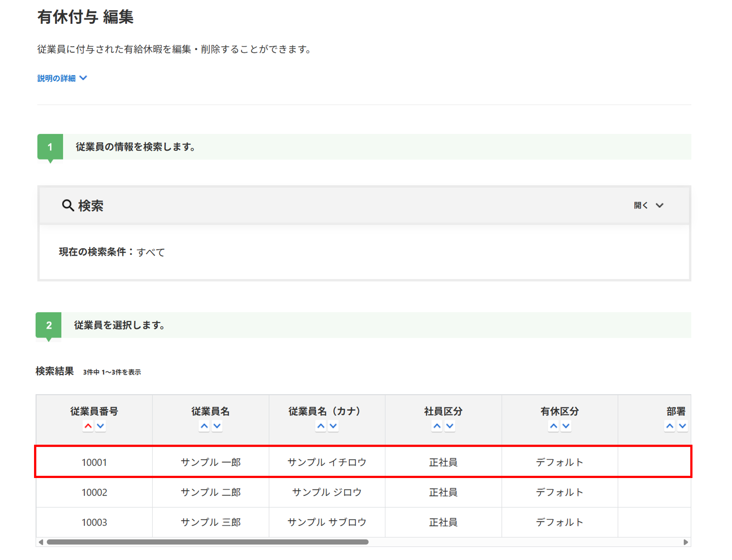Sort 従業員名 column descending
The height and width of the screenshot is (560, 732).
pyautogui.click(x=217, y=426)
